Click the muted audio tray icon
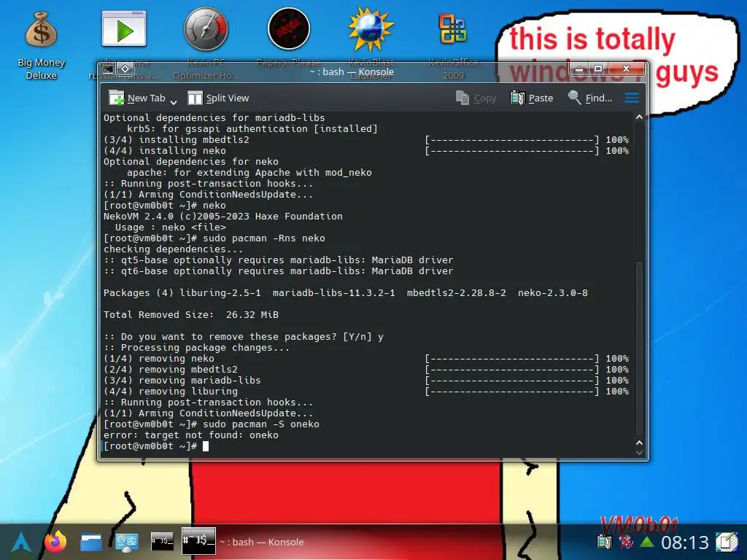This screenshot has width=747, height=560. (626, 542)
